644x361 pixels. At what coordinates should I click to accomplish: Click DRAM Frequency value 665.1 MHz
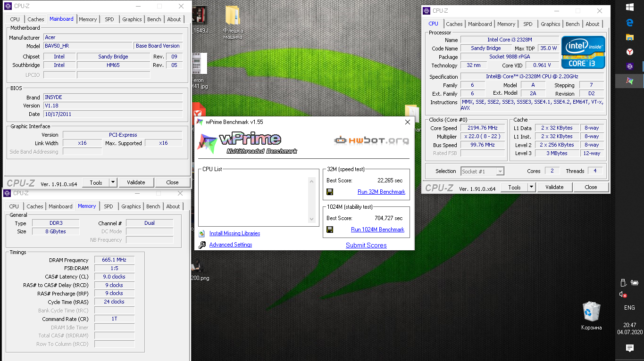coord(114,260)
